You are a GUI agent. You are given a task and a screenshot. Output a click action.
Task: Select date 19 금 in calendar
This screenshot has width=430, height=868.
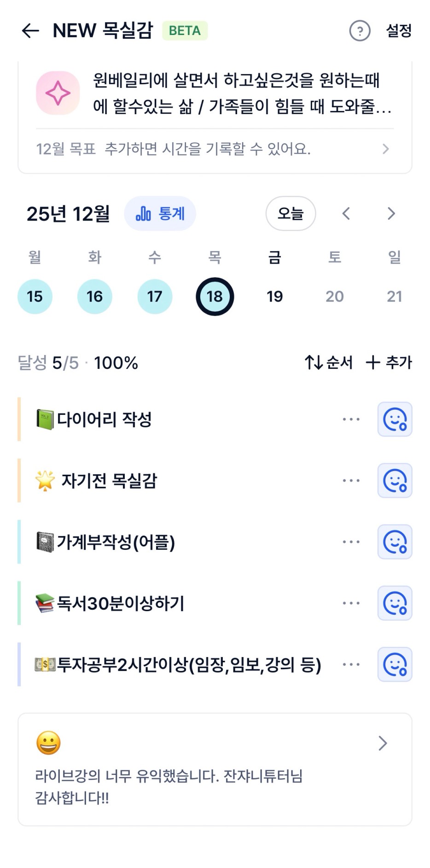(x=274, y=296)
